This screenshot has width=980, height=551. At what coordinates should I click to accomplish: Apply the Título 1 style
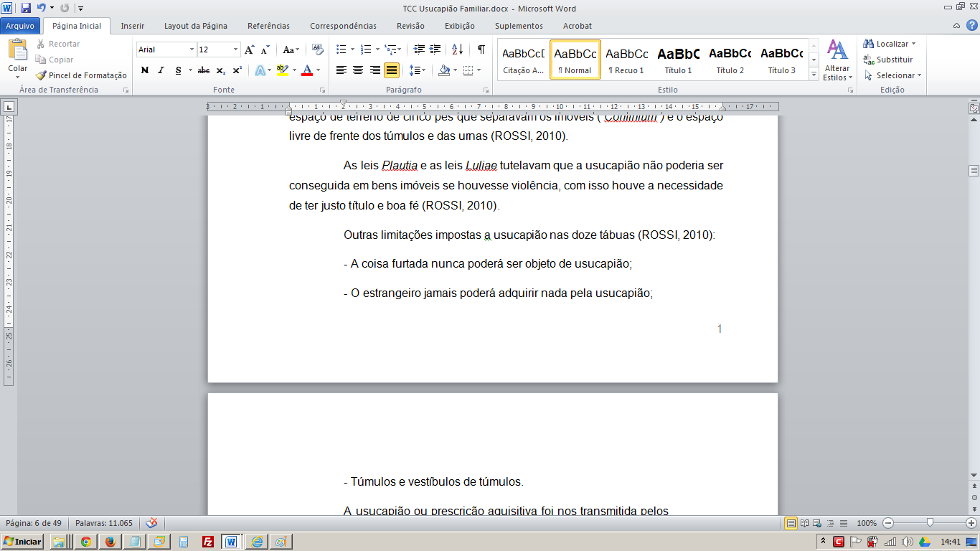click(x=678, y=60)
